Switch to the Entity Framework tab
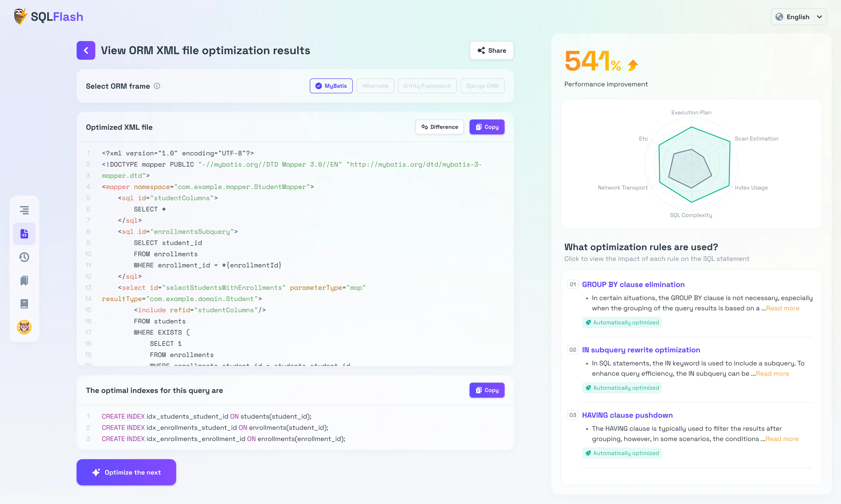 427,86
